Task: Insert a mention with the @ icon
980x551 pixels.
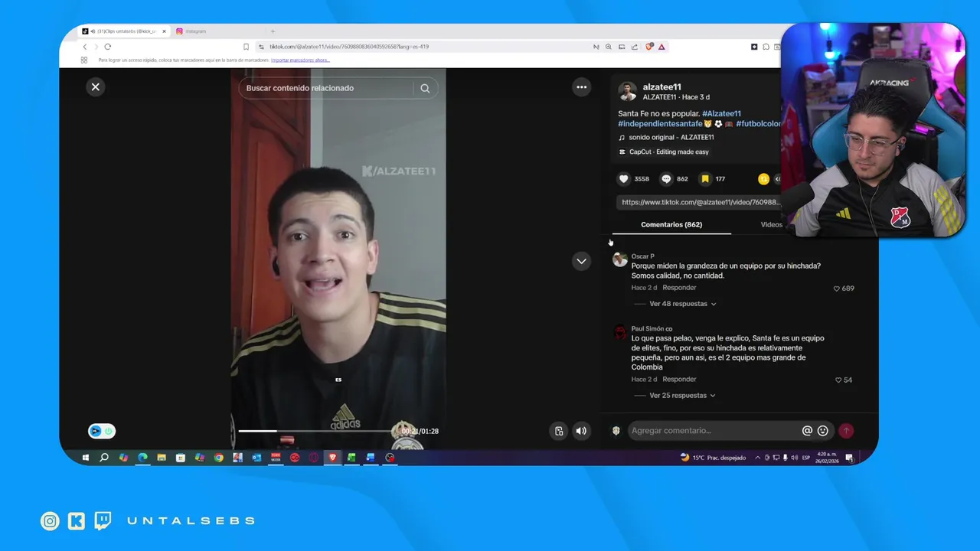Action: 807,431
